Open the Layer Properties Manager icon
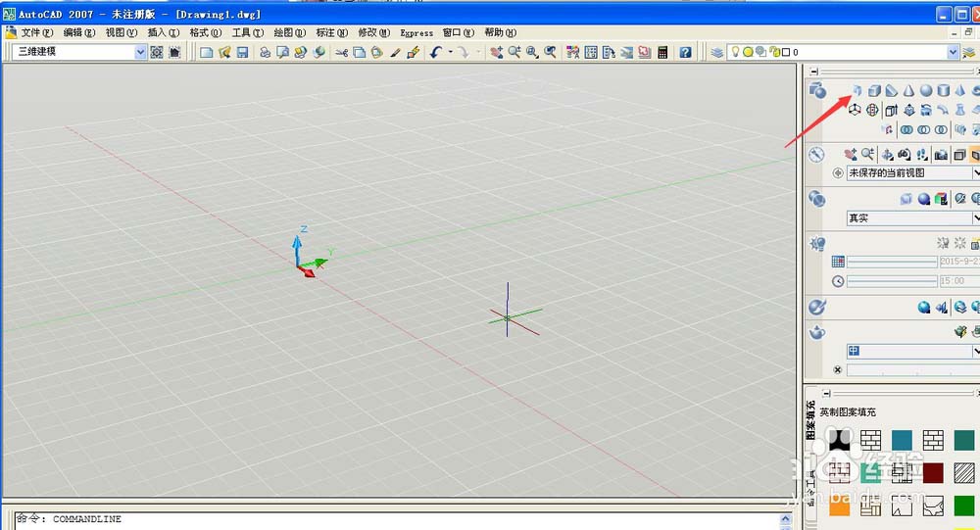This screenshot has height=530, width=980. pyautogui.click(x=717, y=53)
